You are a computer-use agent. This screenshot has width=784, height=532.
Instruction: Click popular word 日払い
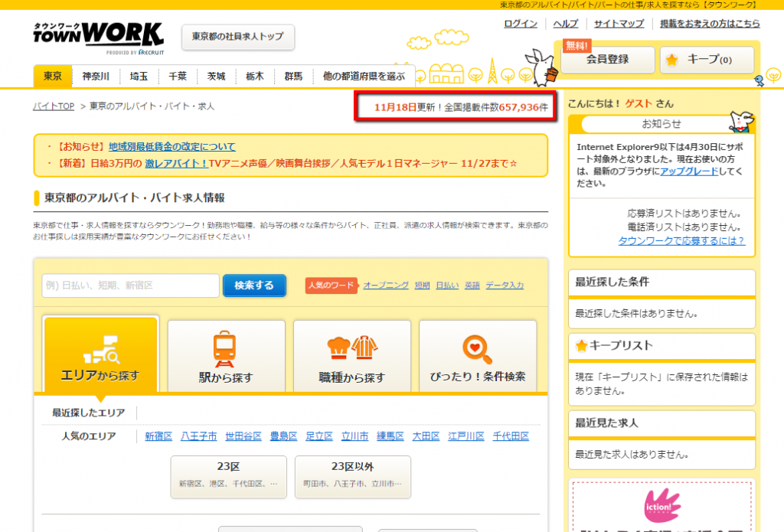pyautogui.click(x=447, y=285)
